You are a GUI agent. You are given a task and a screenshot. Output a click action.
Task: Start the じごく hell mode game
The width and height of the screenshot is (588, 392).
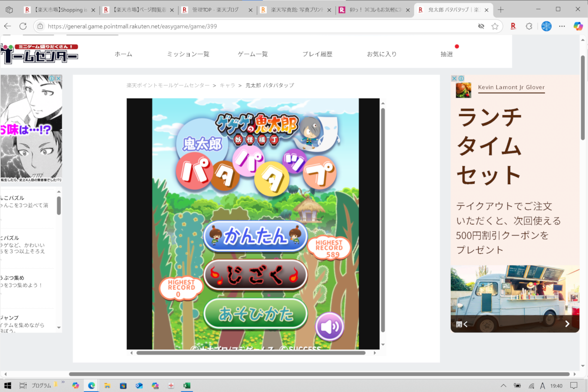pyautogui.click(x=255, y=275)
